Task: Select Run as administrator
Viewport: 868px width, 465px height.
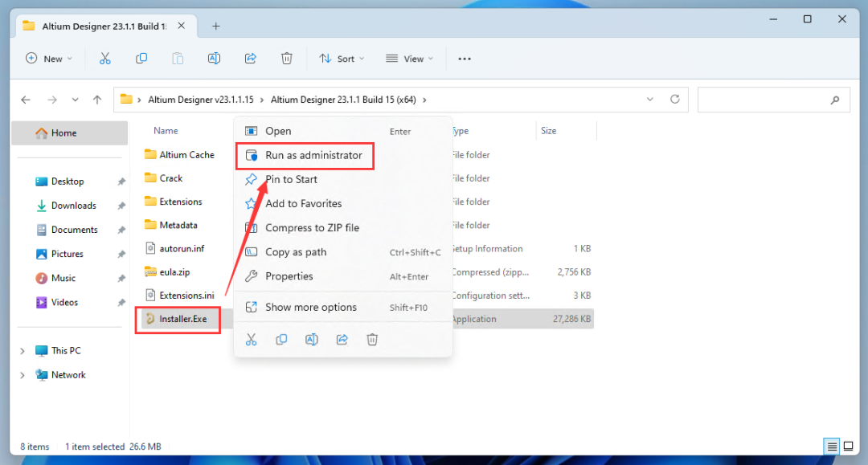Action: coord(313,155)
